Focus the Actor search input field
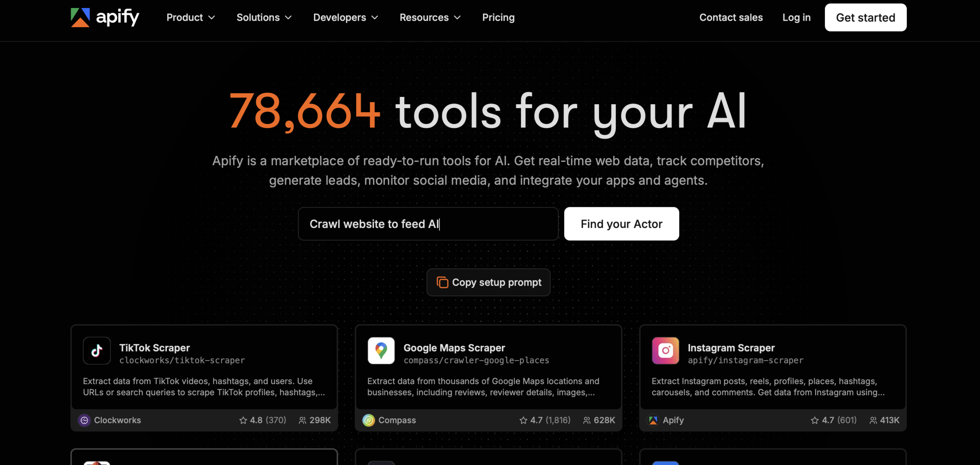 coord(428,224)
